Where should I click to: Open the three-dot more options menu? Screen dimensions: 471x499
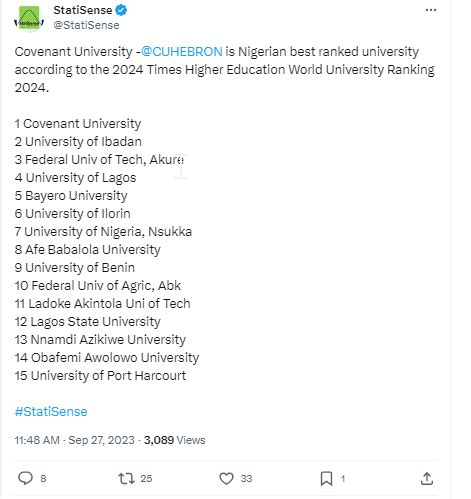point(431,10)
